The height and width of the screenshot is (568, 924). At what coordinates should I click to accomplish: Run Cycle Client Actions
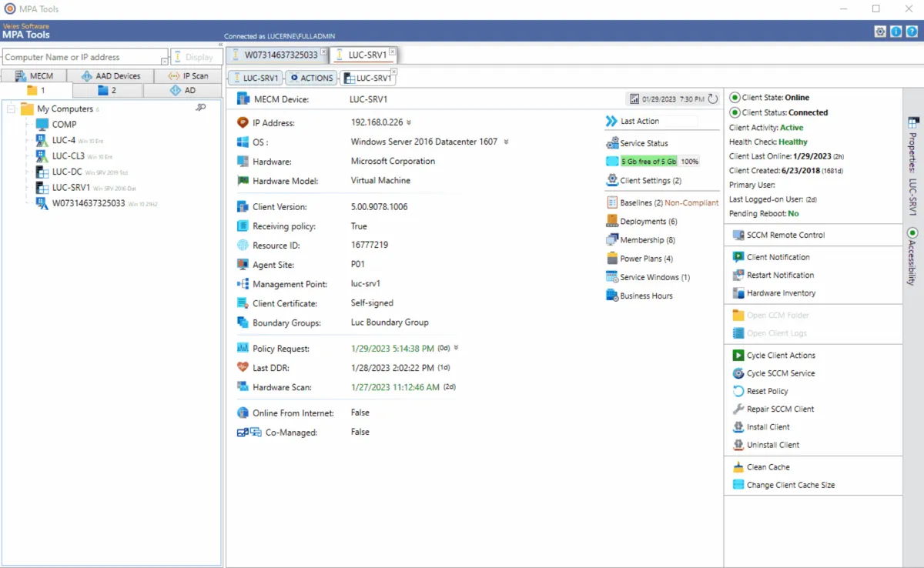(780, 356)
